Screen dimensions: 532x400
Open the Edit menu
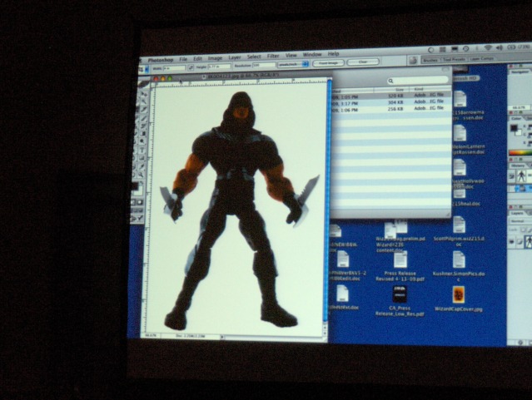coord(198,59)
